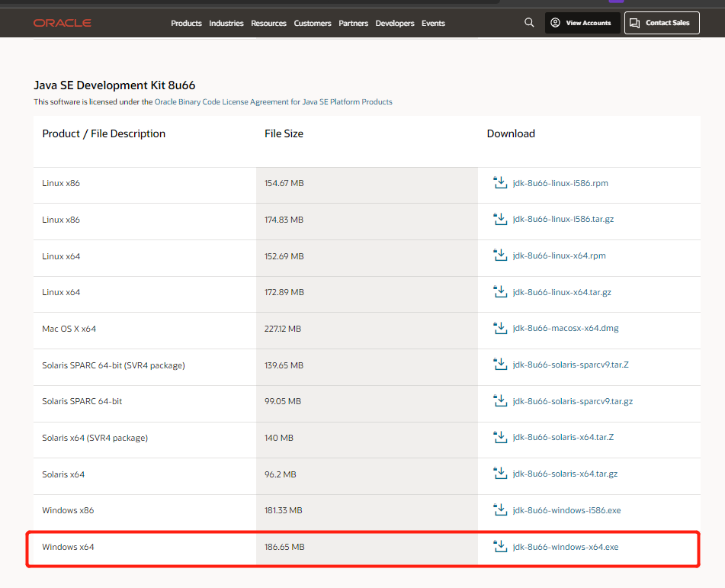Download jdk-8u66-solaris-x64.tar.gz file link
This screenshot has width=725, height=588.
pos(565,474)
